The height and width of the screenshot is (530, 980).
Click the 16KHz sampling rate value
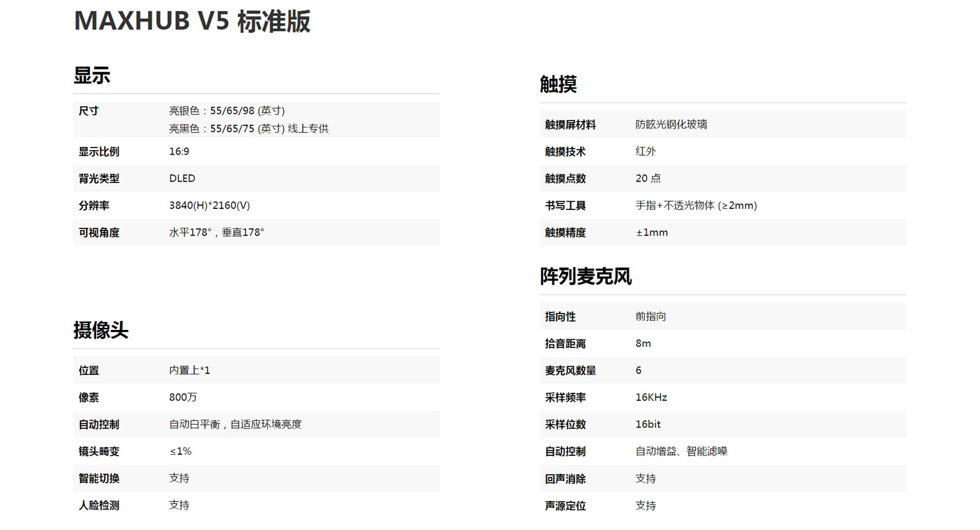click(x=651, y=397)
